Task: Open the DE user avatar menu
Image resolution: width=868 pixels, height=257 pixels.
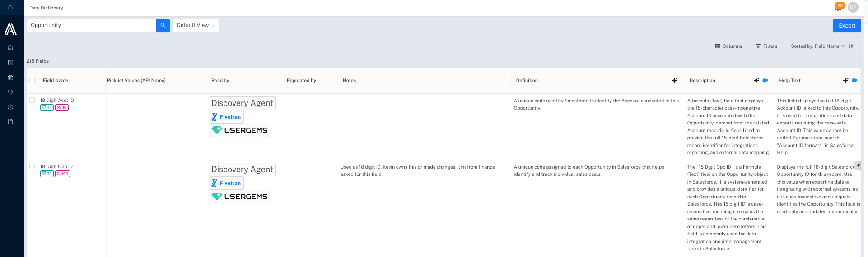Action: [853, 7]
